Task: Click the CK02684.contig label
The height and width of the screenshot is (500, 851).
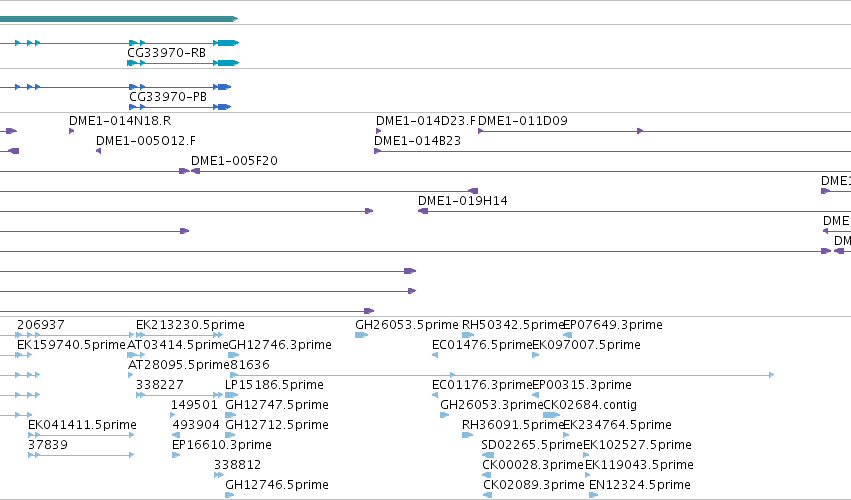Action: [x=590, y=405]
